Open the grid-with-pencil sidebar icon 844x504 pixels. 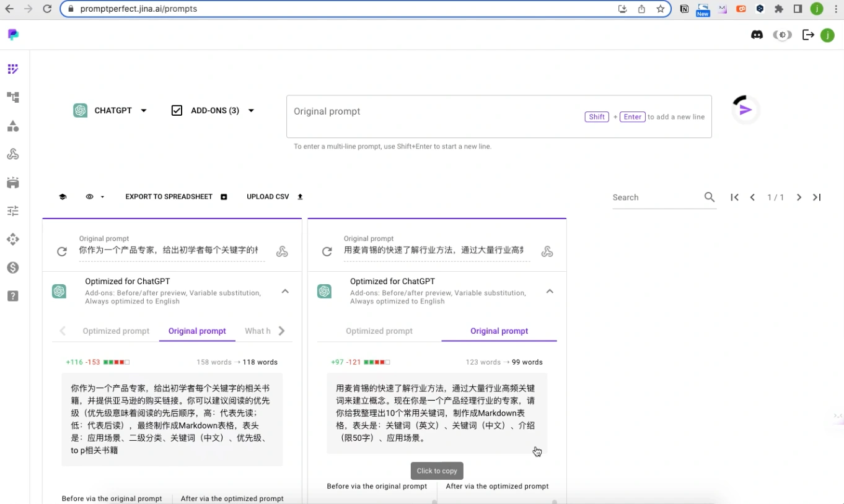13,69
